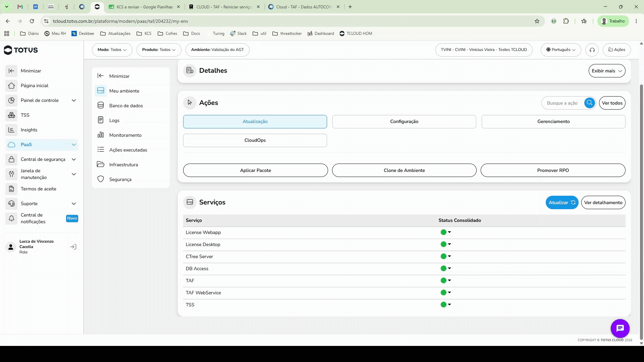Viewport: 644px width, 362px height.
Task: Open the TSS sidebar icon
Action: (11, 115)
